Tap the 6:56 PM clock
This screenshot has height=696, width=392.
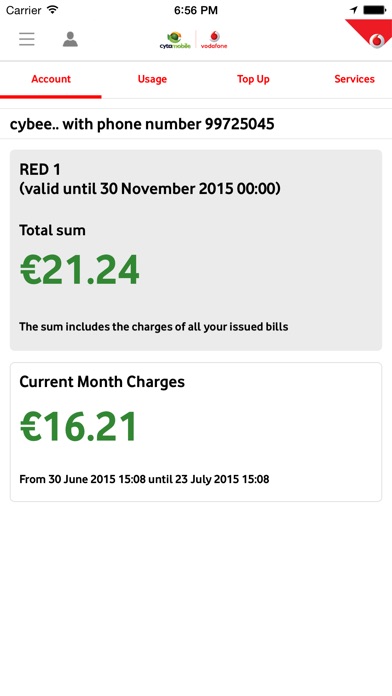[196, 10]
